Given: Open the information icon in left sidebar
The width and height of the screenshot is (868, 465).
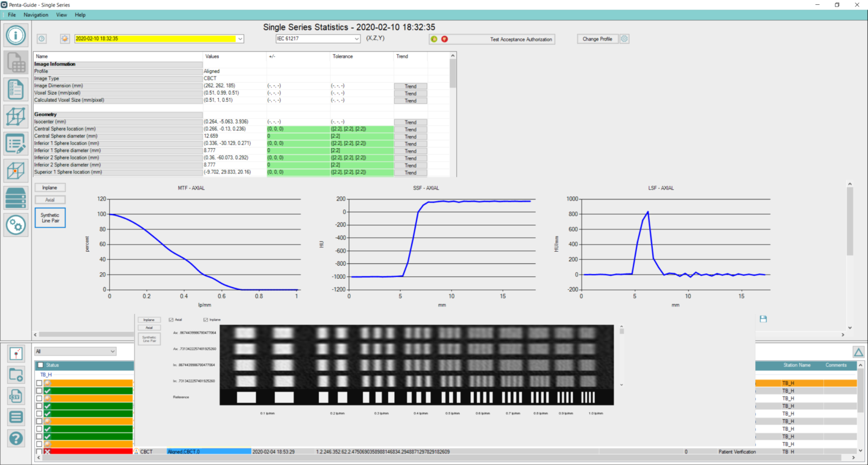Looking at the screenshot, I should click(16, 35).
